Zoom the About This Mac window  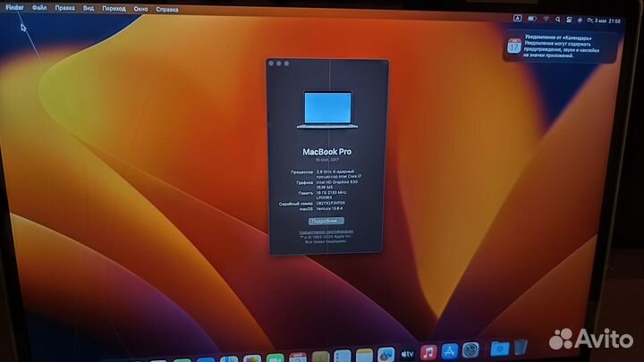(287, 63)
